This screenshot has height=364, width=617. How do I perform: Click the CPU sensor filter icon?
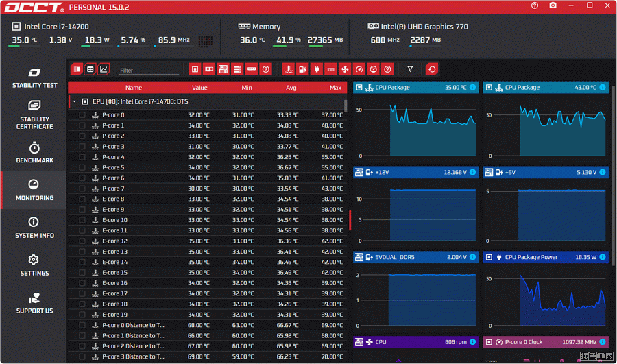tap(195, 69)
